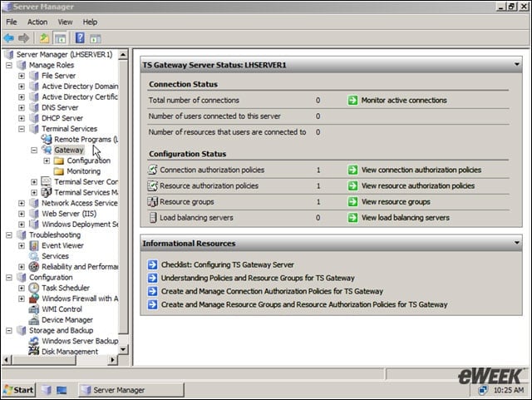This screenshot has width=532, height=400.
Task: Collapse the Troubleshooting tree node
Action: point(9,235)
